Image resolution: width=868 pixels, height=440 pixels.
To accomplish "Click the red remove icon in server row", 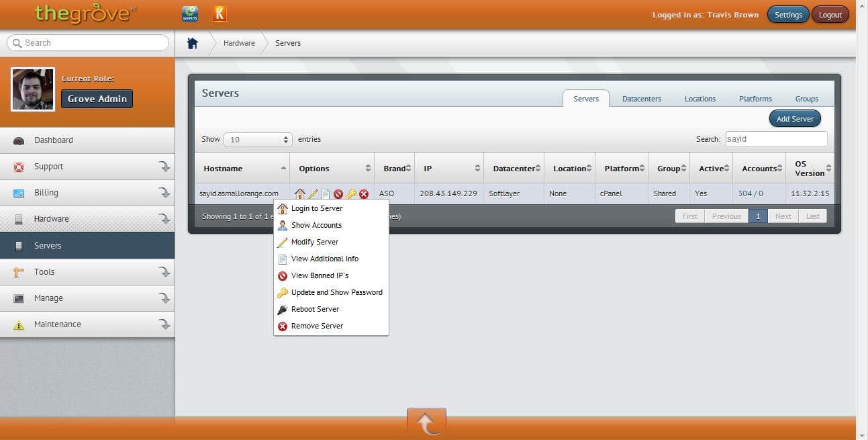I will pyautogui.click(x=364, y=193).
